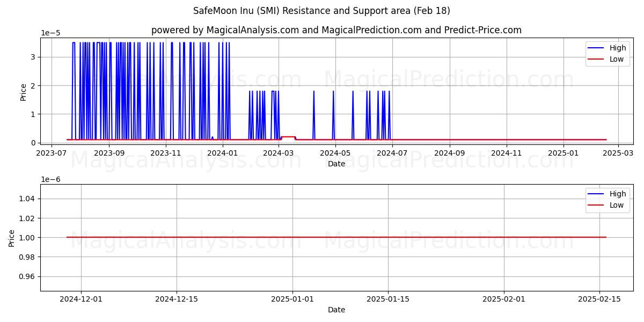Screen dimensions: 644x322
Task: Click the '1.04' y-axis tick on the bottom chart
Action: coord(27,199)
